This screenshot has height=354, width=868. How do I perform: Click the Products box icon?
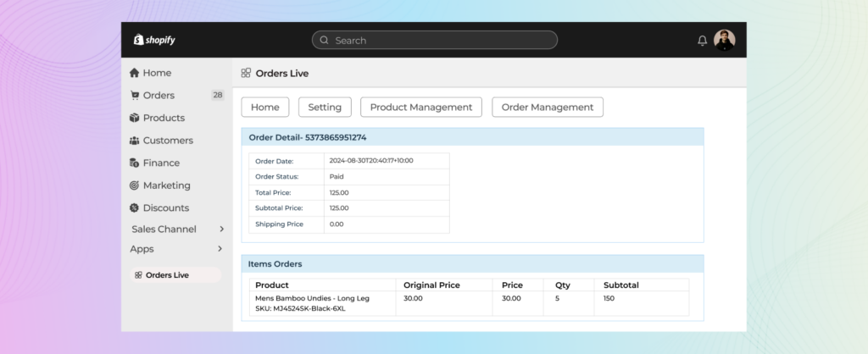click(x=134, y=118)
